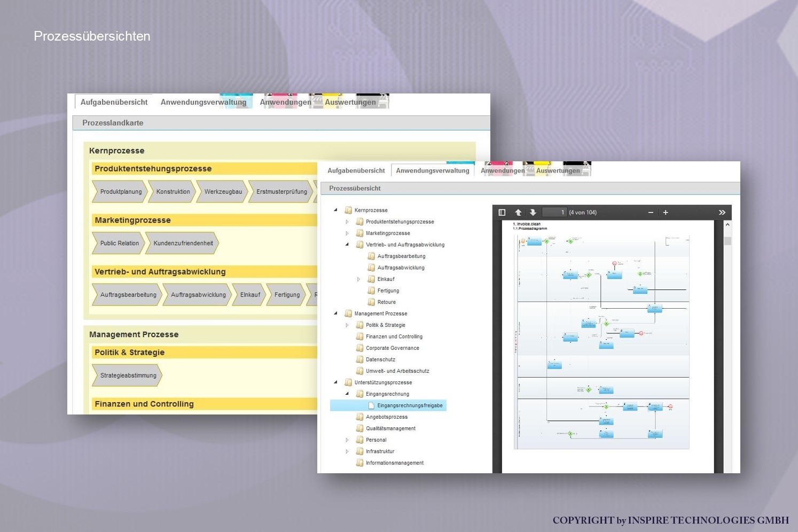Select 'Qualitätsmanagement' in the process tree
The image size is (798, 532).
(390, 428)
